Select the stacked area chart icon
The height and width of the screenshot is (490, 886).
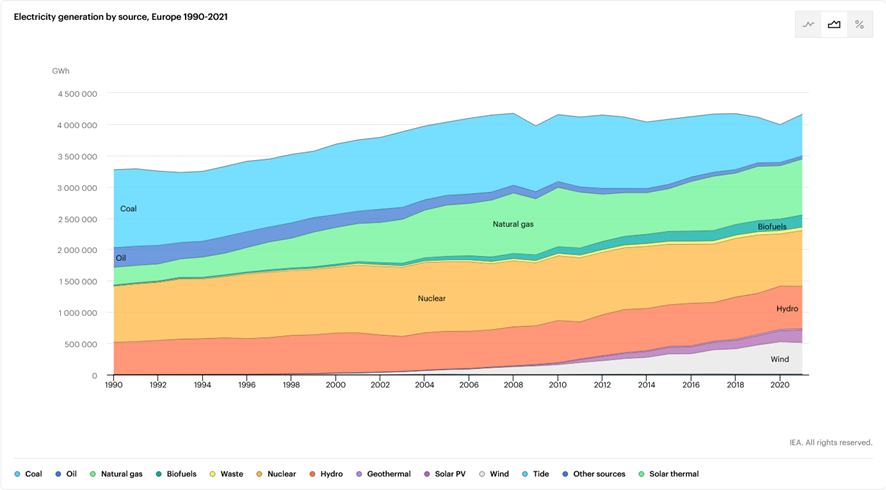(834, 25)
